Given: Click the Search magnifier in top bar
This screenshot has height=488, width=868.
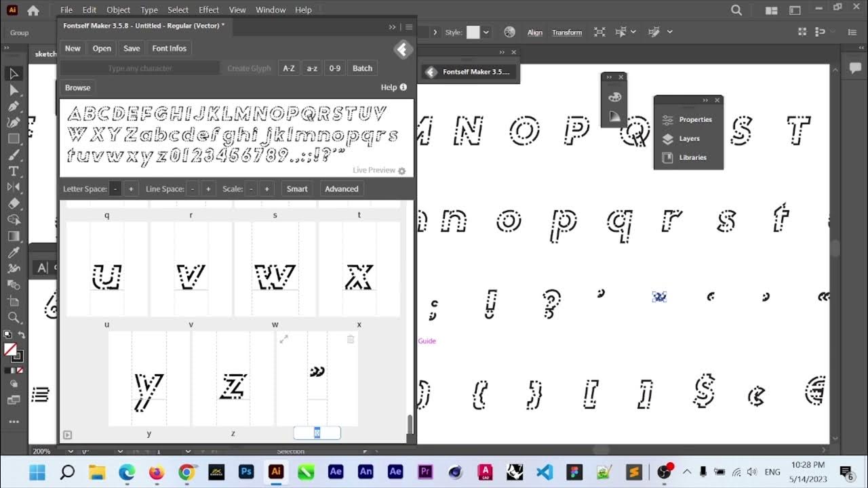Looking at the screenshot, I should [736, 10].
